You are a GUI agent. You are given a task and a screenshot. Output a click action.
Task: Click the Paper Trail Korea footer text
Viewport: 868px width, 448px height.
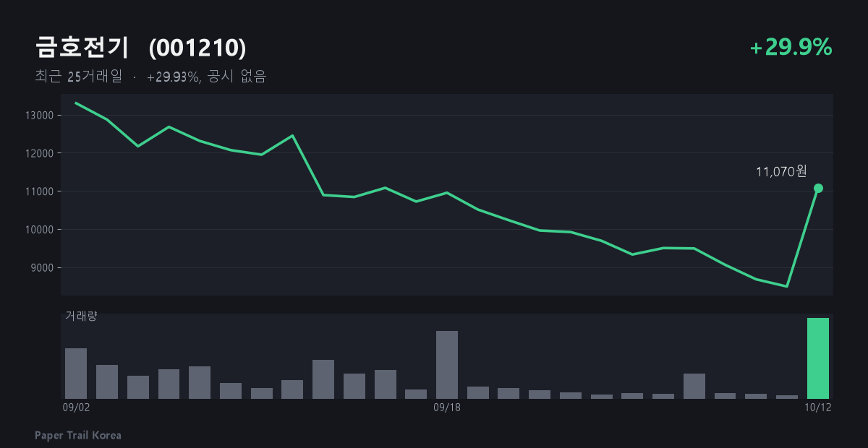78,435
